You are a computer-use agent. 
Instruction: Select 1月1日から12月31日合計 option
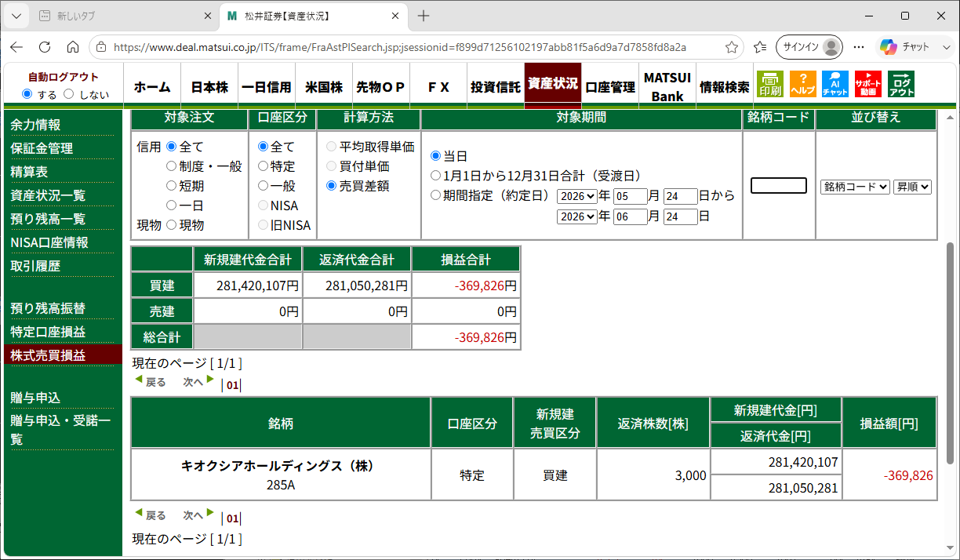tap(436, 176)
